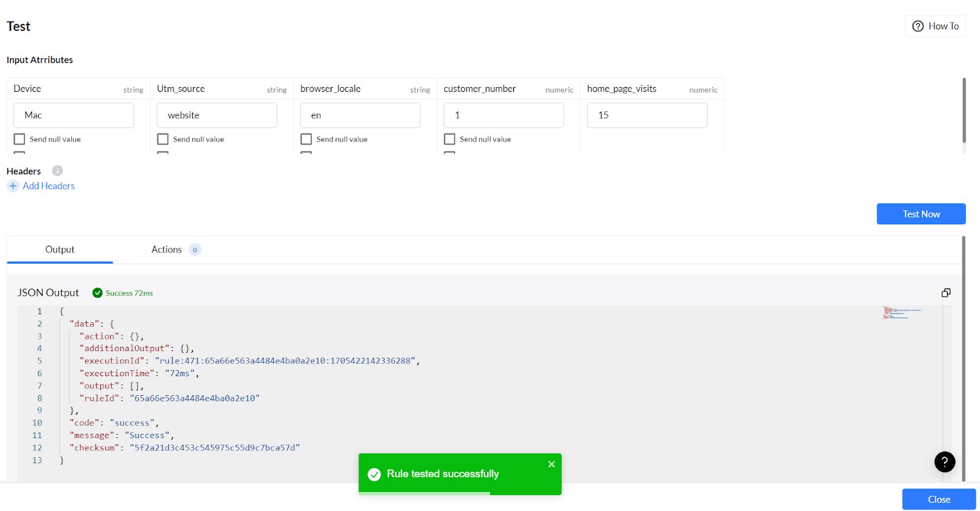Click the "message": "Success" line

[x=122, y=436]
